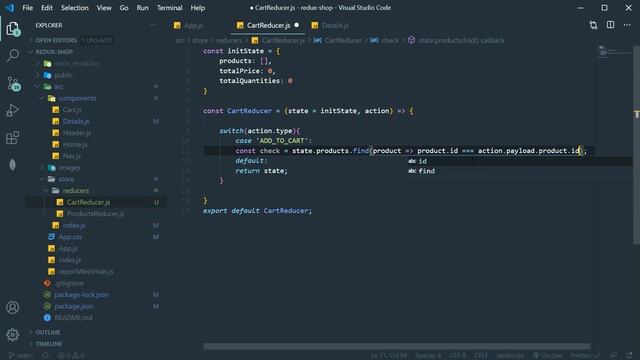Viewport: 640px width, 360px height.
Task: Open the View menu
Action: coord(104,8)
